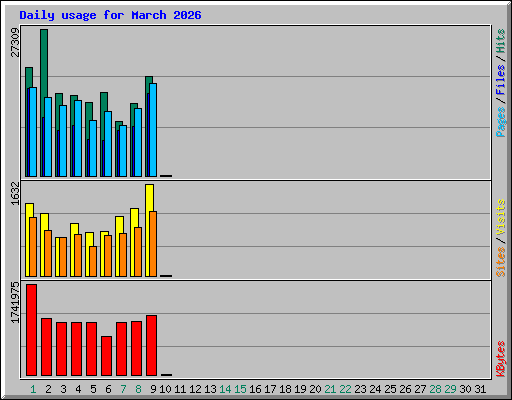Click the orange sites bar for day 1
Viewport: 512px width, 400px height.
33,247
